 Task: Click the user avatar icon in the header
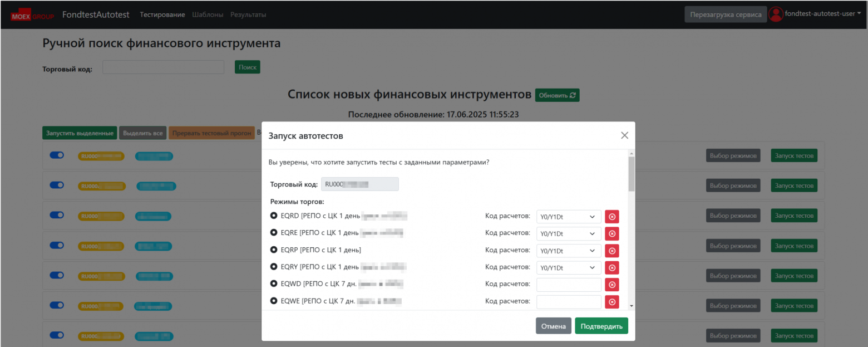tap(776, 14)
